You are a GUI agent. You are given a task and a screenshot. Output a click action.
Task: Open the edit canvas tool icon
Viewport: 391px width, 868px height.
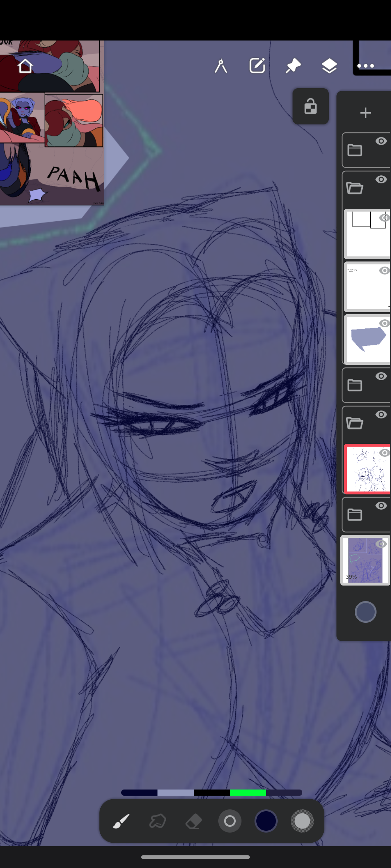click(x=257, y=66)
